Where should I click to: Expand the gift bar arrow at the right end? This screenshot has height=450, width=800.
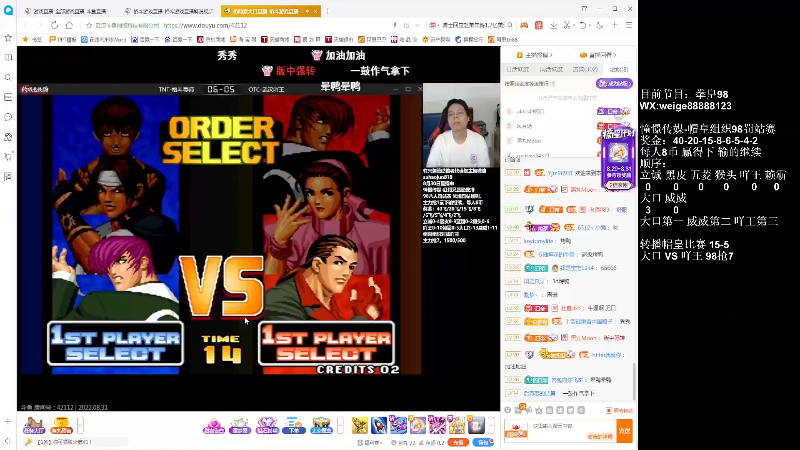click(x=491, y=424)
